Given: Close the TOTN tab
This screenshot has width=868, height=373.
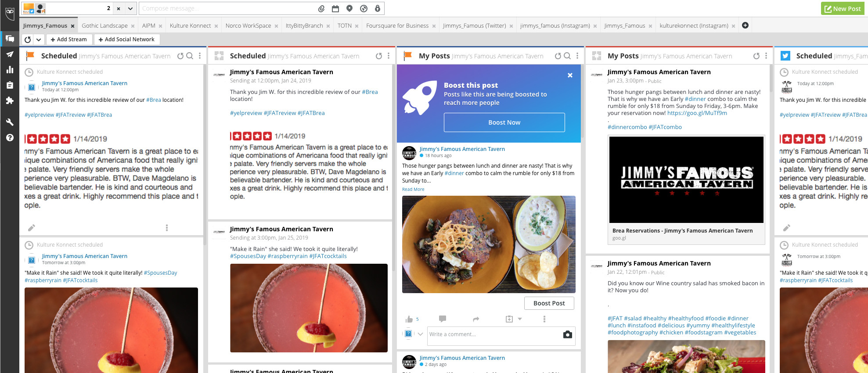Looking at the screenshot, I should coord(357,26).
